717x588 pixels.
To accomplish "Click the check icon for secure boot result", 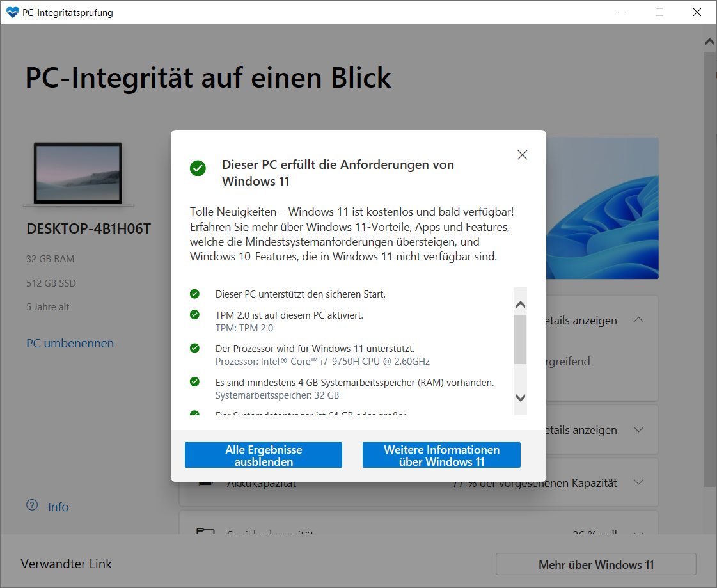I will coord(195,294).
